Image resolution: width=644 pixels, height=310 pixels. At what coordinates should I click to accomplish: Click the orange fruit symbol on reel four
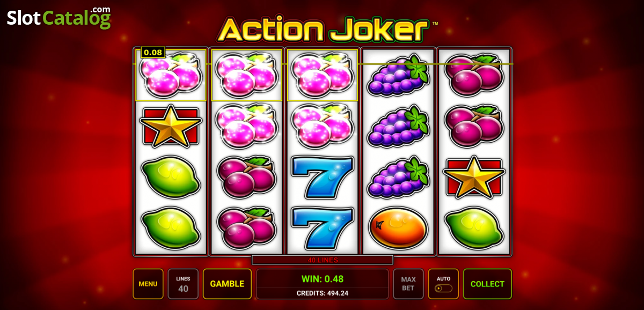click(x=398, y=227)
